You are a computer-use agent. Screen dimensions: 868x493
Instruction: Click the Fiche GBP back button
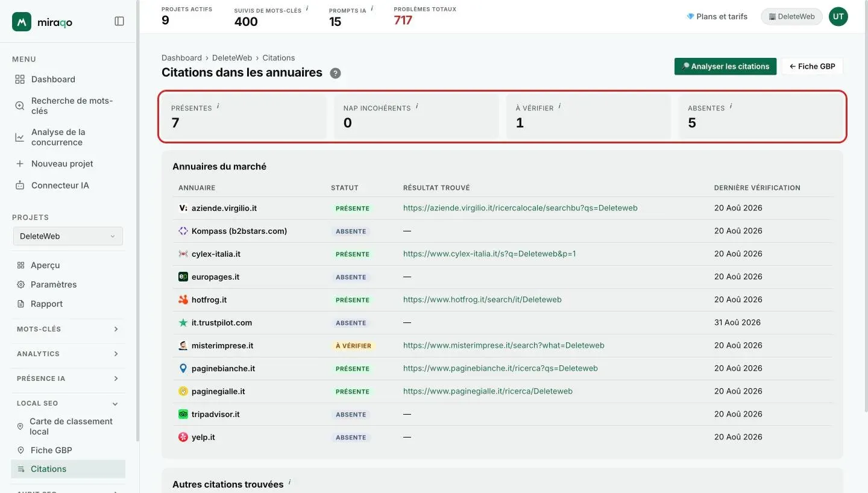tap(812, 66)
